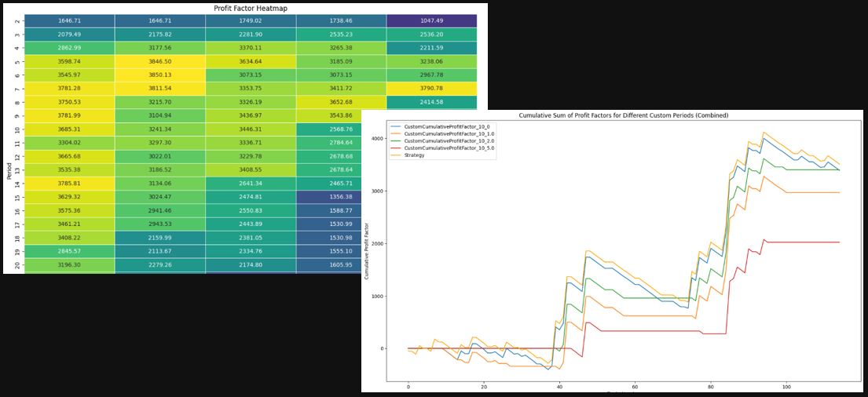This screenshot has height=397, width=868.
Task: Click the 100 tick on the x-axis
Action: (786, 387)
